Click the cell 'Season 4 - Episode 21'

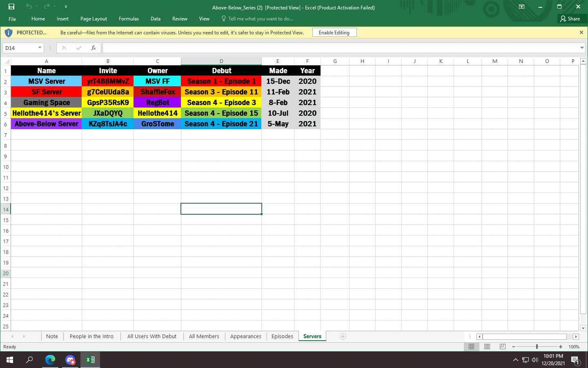tap(221, 124)
